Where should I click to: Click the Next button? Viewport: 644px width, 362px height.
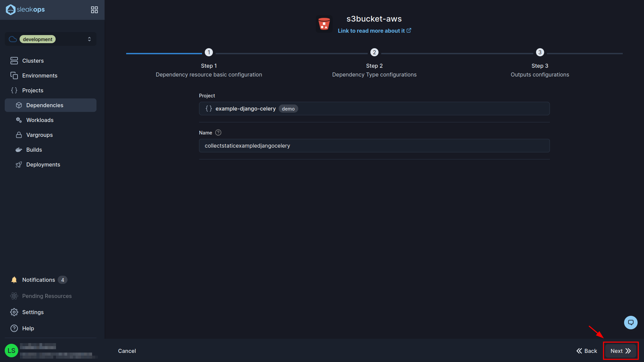click(x=621, y=351)
